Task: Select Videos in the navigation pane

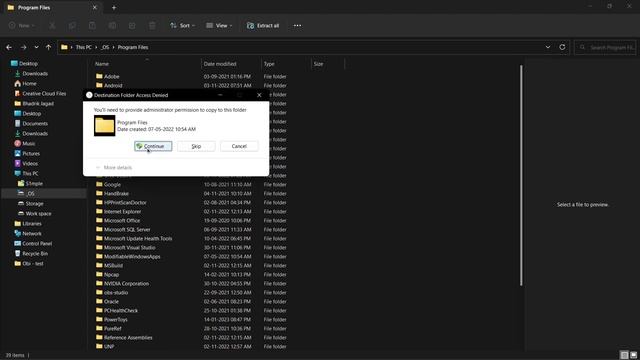Action: [x=30, y=163]
